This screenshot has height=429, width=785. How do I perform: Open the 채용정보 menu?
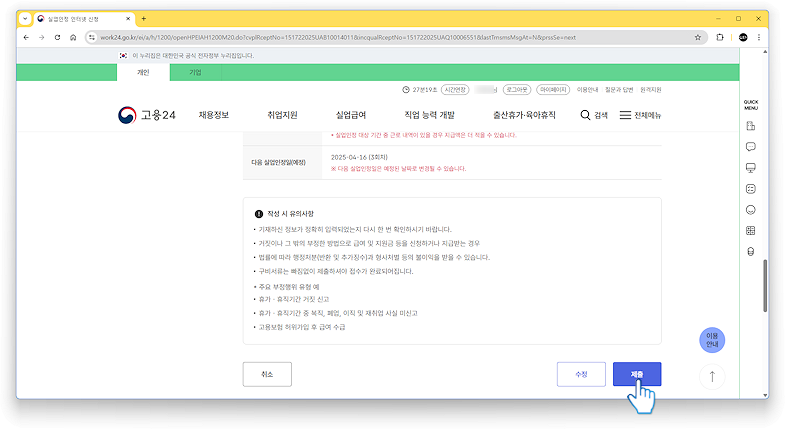click(x=214, y=115)
